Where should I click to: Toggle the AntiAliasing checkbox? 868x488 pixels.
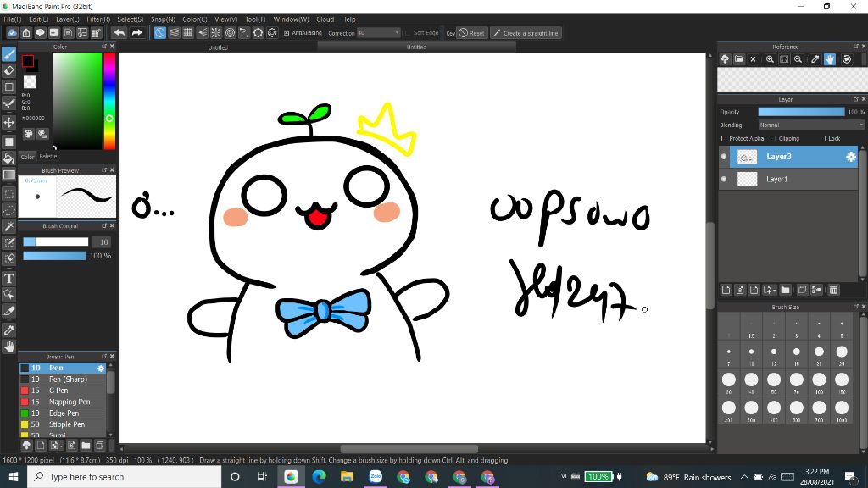click(287, 33)
